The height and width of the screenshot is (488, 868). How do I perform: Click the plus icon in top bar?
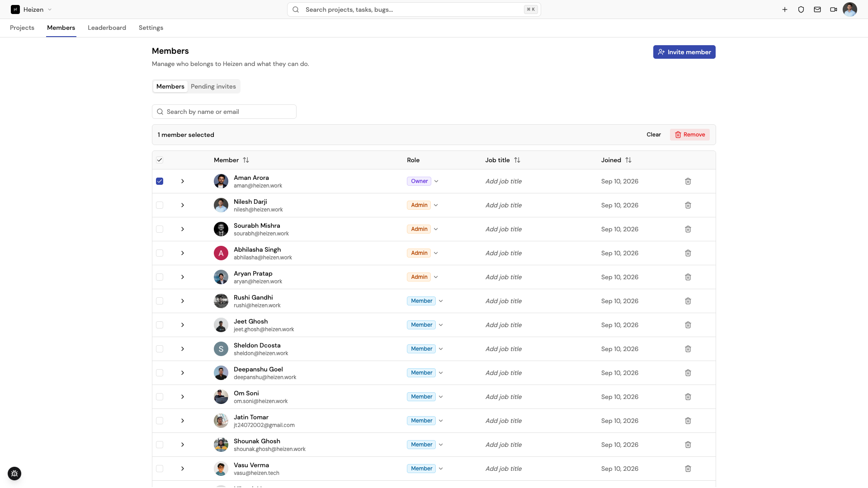click(785, 9)
